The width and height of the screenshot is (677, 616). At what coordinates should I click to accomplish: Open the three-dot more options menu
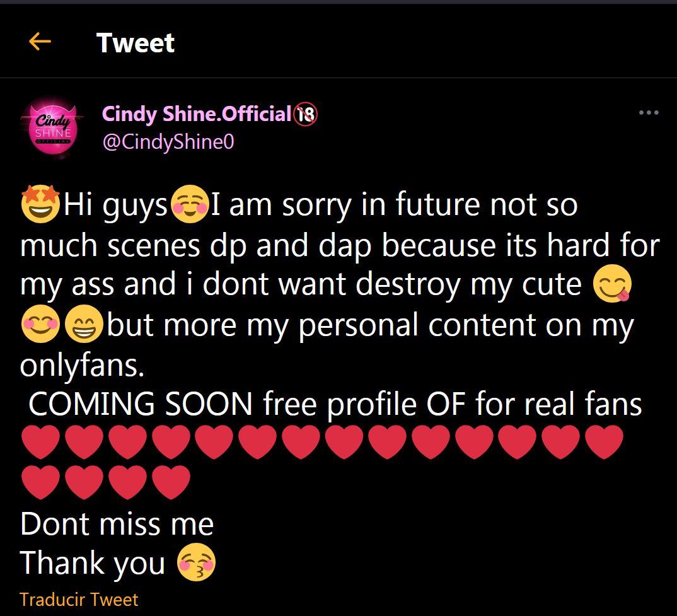click(x=649, y=113)
